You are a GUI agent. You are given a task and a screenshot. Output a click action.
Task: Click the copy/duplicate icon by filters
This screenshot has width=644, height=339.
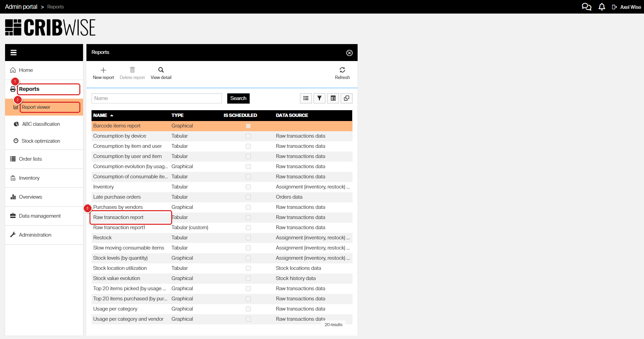tap(346, 98)
